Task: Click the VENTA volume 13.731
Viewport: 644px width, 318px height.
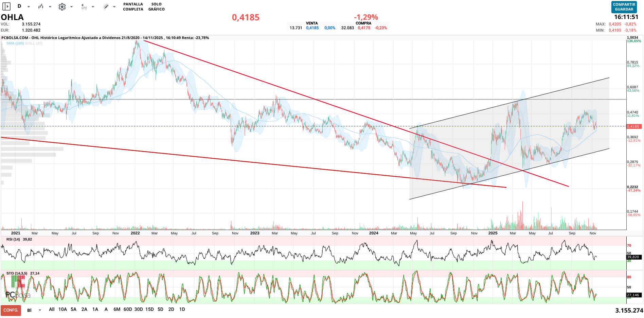Action: pos(296,28)
